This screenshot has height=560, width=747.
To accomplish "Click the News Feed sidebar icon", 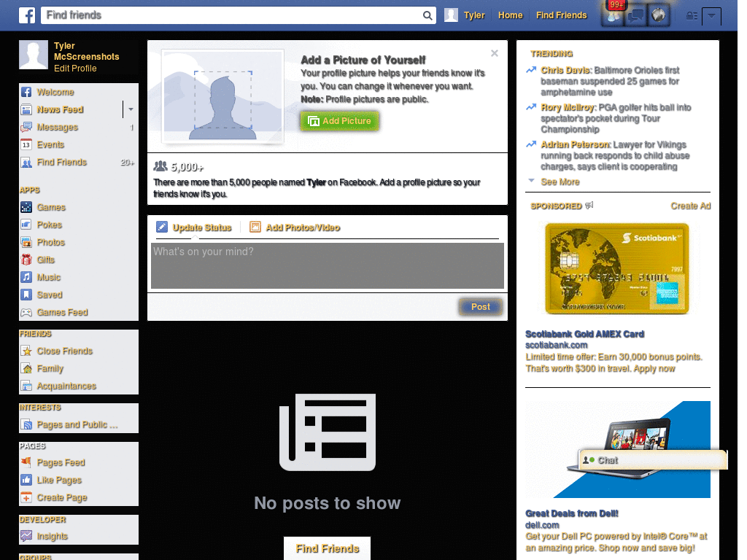I will point(26,109).
